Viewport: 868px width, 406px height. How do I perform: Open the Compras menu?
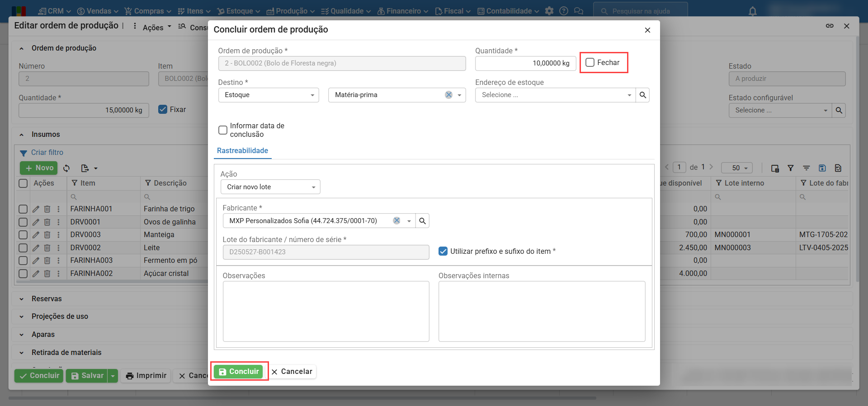click(x=148, y=11)
